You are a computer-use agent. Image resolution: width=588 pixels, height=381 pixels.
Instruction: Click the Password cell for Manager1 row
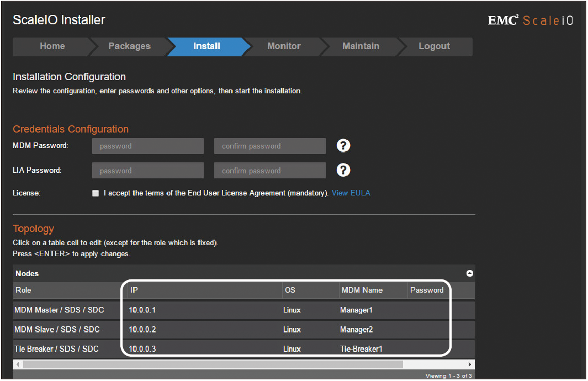(x=428, y=310)
